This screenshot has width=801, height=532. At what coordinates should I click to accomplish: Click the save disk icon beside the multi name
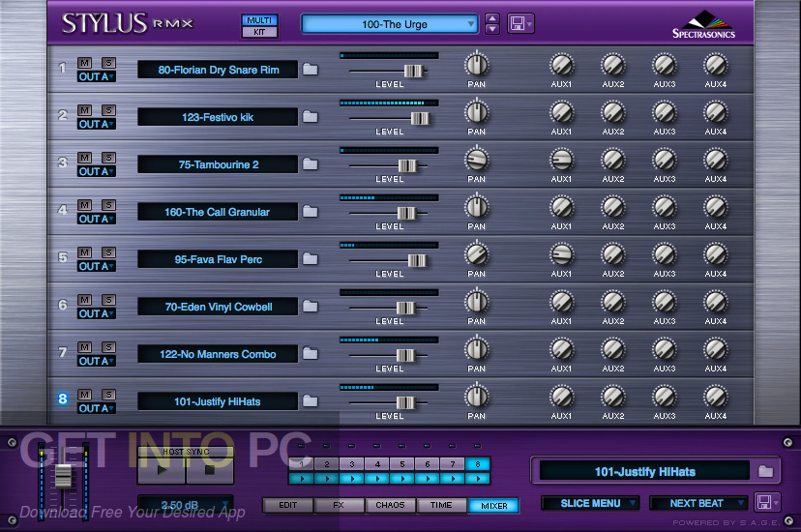point(520,23)
